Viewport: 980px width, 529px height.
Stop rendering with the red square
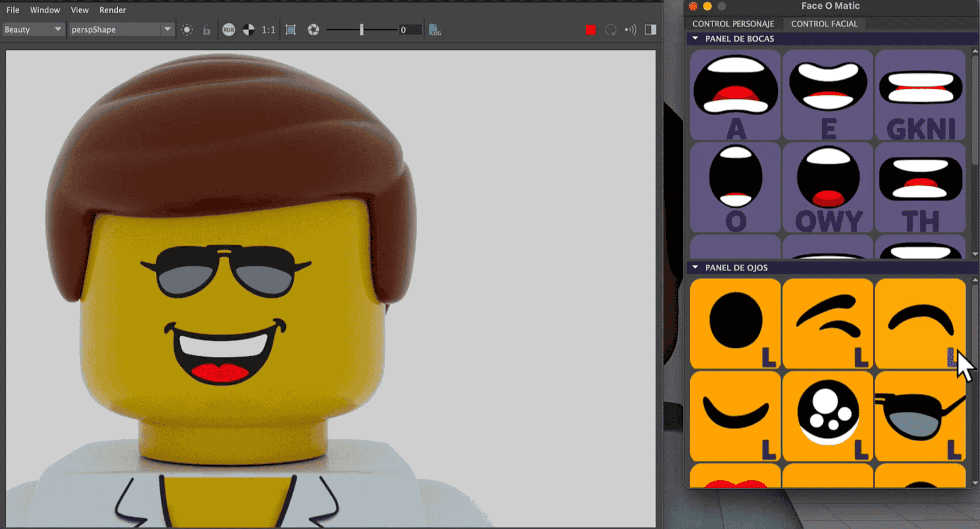(591, 30)
